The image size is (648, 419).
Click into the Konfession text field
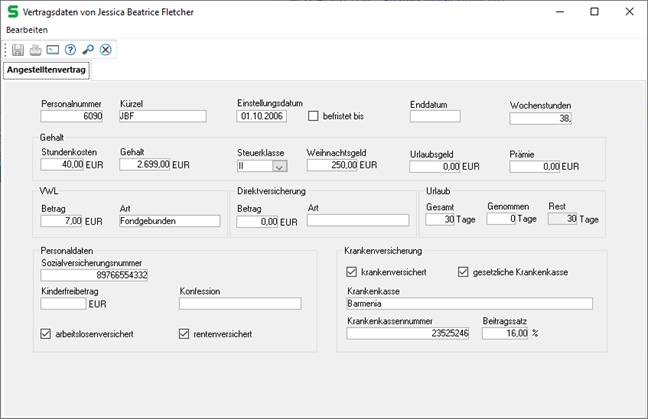[239, 304]
